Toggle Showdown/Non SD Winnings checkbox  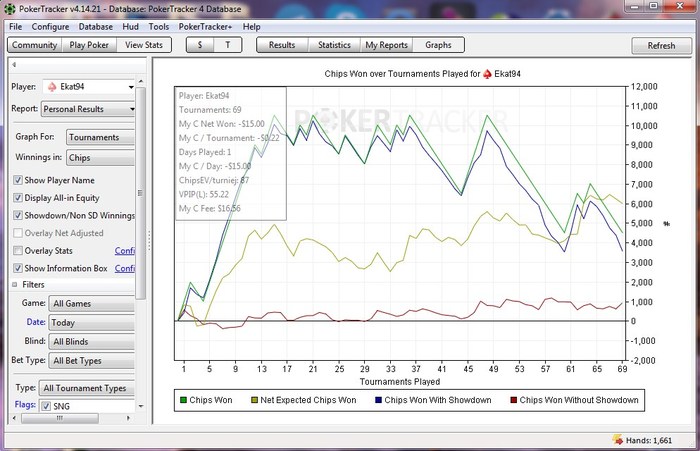pos(18,215)
